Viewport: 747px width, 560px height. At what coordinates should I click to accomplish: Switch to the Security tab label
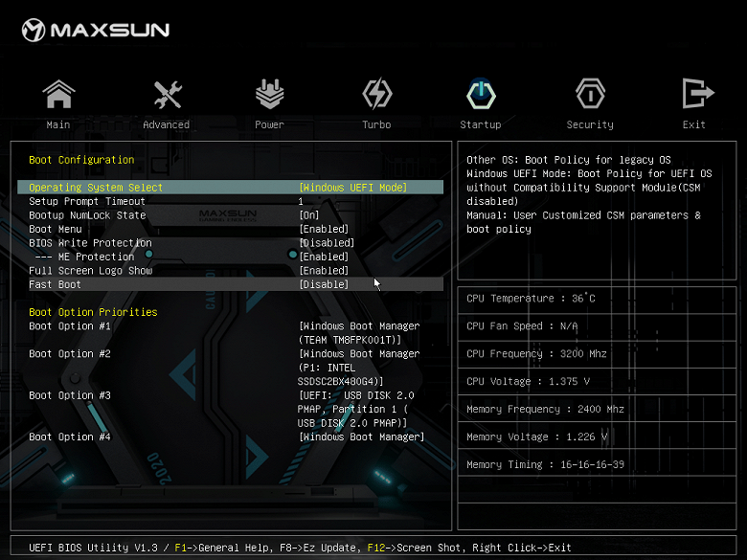590,124
